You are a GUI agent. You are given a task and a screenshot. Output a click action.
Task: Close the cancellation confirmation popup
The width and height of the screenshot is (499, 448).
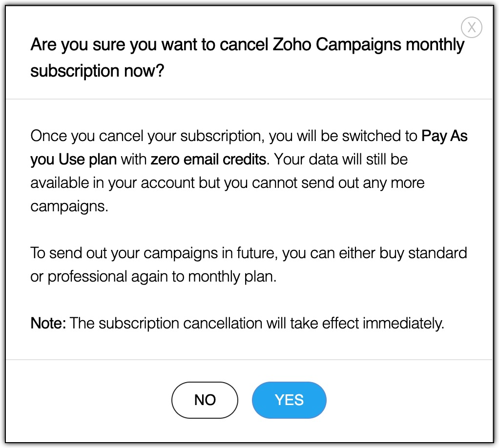click(x=472, y=27)
